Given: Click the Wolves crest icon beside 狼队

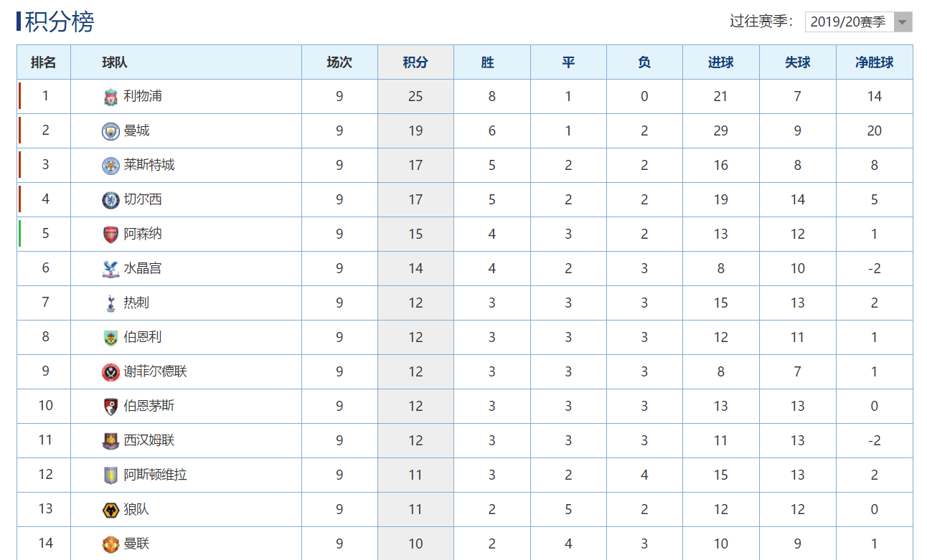Looking at the screenshot, I should (110, 510).
